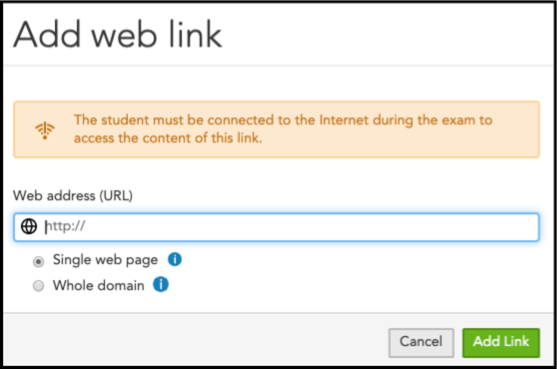Cancel adding the web link

coord(421,342)
